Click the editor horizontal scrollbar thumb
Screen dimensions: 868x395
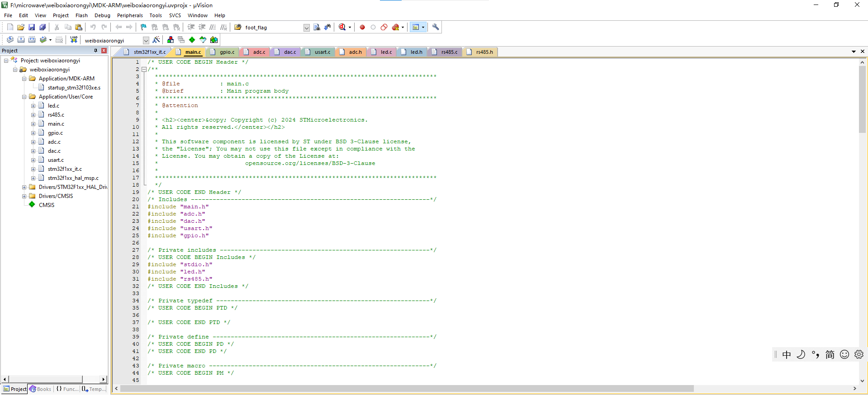tap(407, 389)
